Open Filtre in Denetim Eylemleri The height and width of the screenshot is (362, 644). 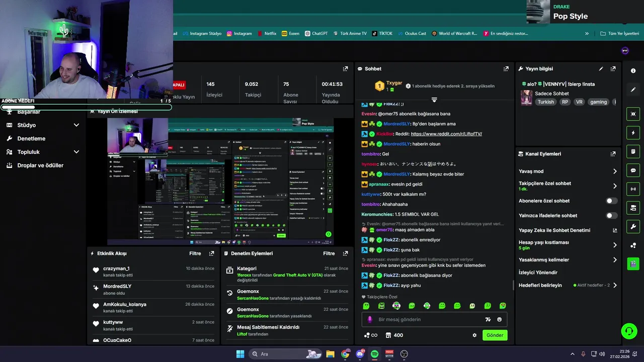pyautogui.click(x=329, y=253)
